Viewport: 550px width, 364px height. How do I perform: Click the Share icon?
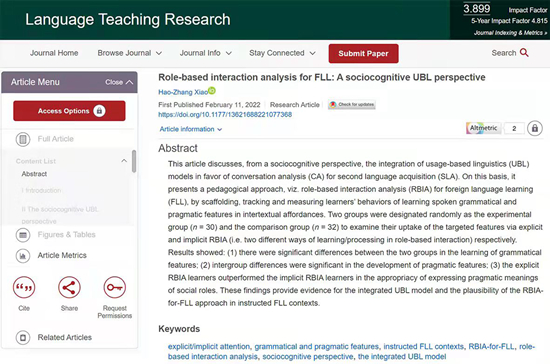[x=69, y=288]
